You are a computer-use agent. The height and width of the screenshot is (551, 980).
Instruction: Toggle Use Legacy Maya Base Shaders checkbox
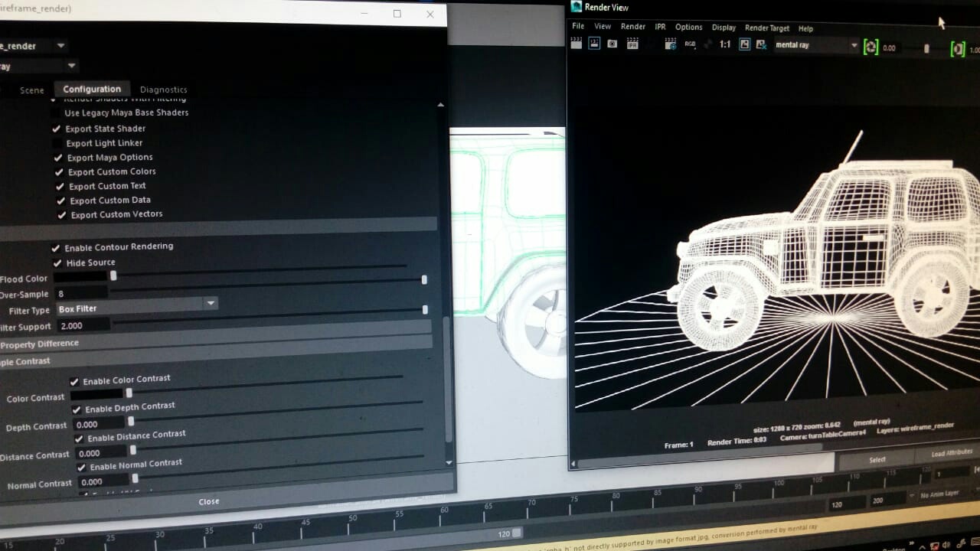tap(57, 113)
